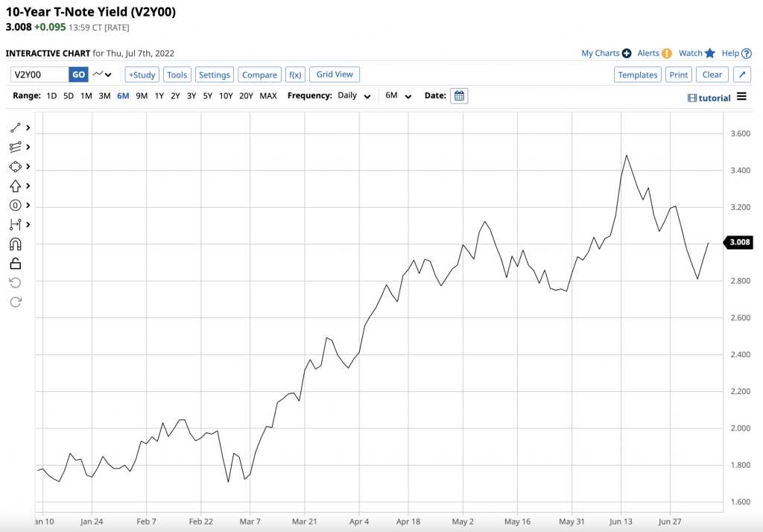Select the 3M range
763x532 pixels.
(x=104, y=96)
